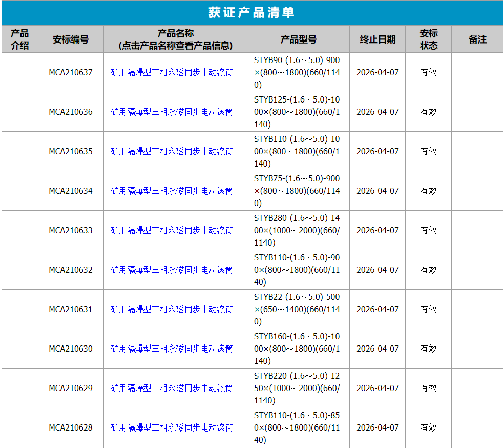Select the MCA210629 number cell
The height and width of the screenshot is (448, 504).
click(70, 388)
